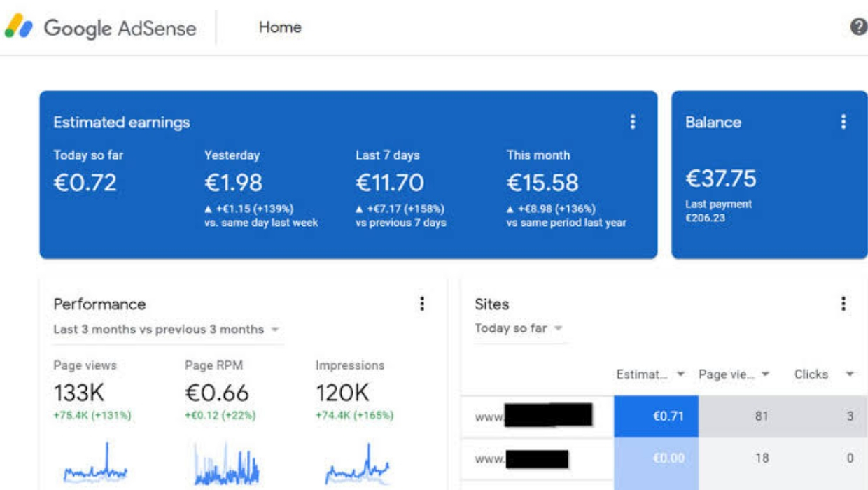The width and height of the screenshot is (868, 490).
Task: Click the Impressions sparkline chart
Action: click(357, 464)
